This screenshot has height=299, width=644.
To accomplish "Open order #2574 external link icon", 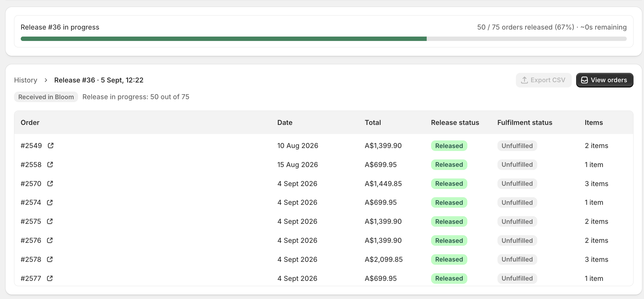I will pyautogui.click(x=50, y=202).
